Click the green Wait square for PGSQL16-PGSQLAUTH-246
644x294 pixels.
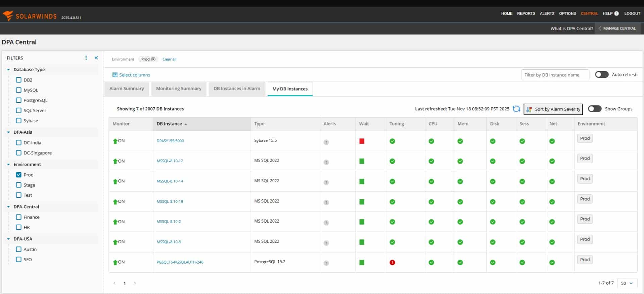(362, 262)
